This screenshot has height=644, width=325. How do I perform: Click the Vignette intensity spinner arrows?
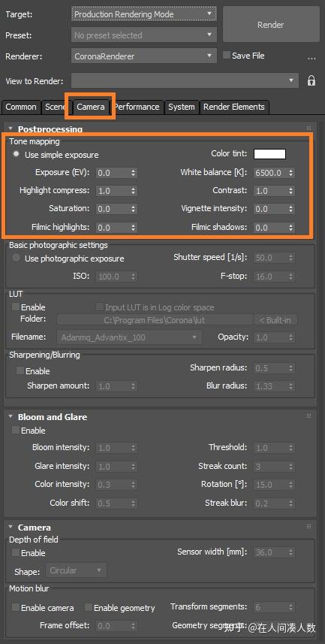click(x=291, y=209)
